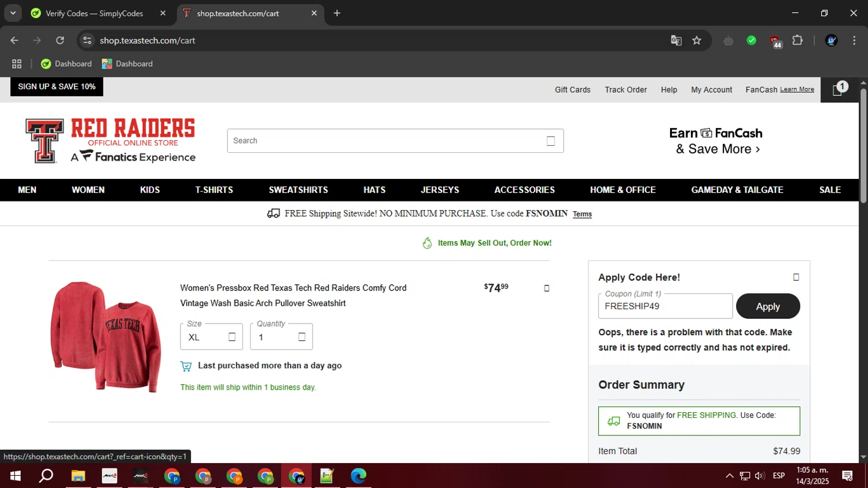This screenshot has height=488, width=868.
Task: Launch Microsoft Edge from the taskbar
Action: 358,476
